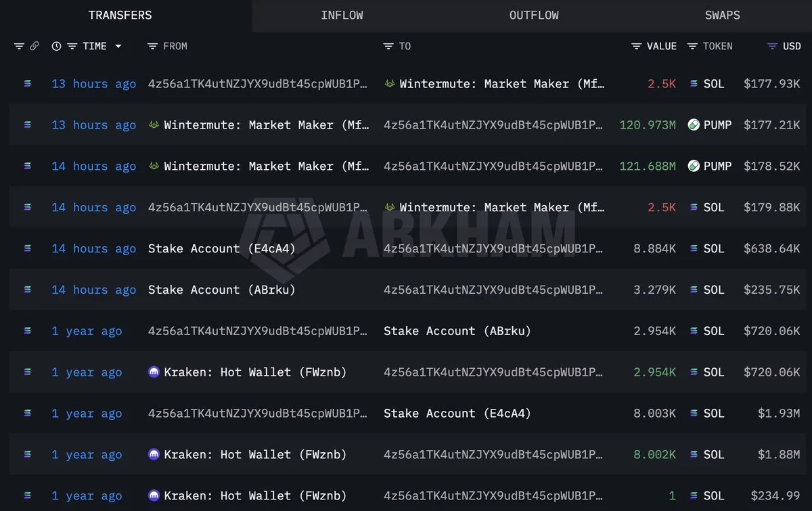Click the value 8.003K
The image size is (812, 511).
coord(654,414)
